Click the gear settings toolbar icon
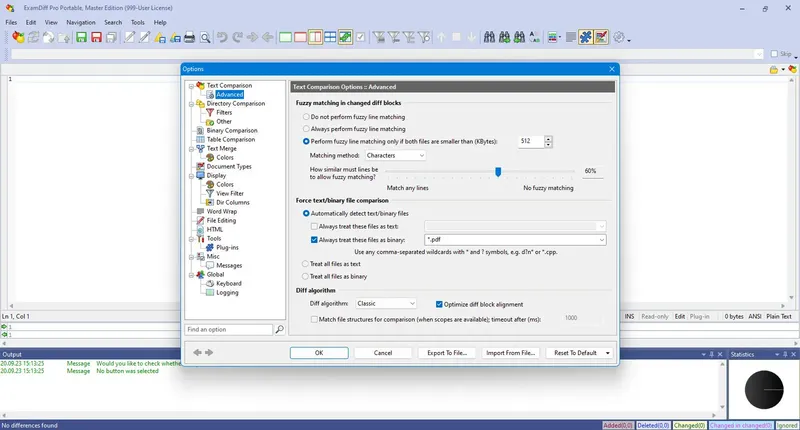The height and width of the screenshot is (430, 800). (x=619, y=37)
